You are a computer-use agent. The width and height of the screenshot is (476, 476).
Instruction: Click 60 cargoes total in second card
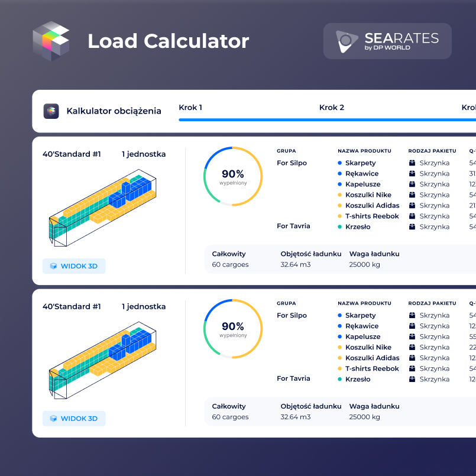point(230,417)
